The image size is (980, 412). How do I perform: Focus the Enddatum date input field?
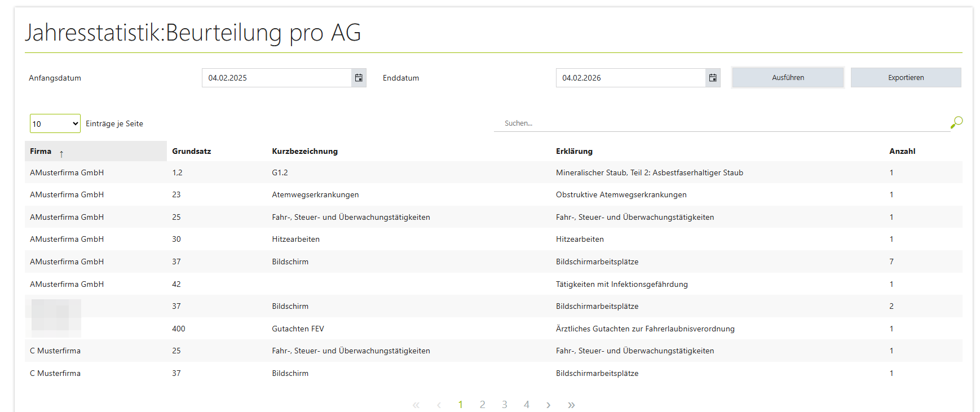coord(630,78)
